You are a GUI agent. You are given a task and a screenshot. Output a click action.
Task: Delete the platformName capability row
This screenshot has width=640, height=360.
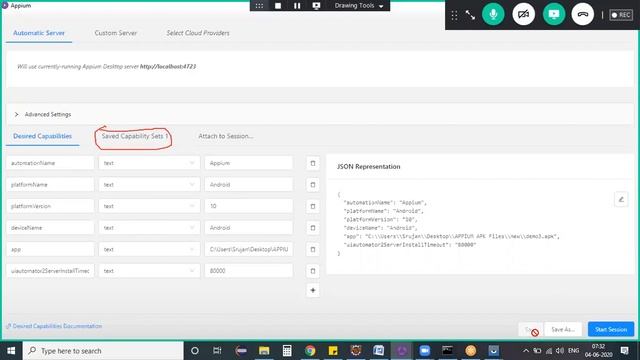(313, 184)
